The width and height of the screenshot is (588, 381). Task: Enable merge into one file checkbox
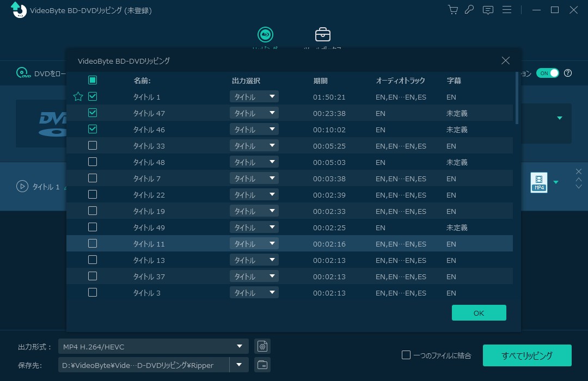(x=406, y=355)
